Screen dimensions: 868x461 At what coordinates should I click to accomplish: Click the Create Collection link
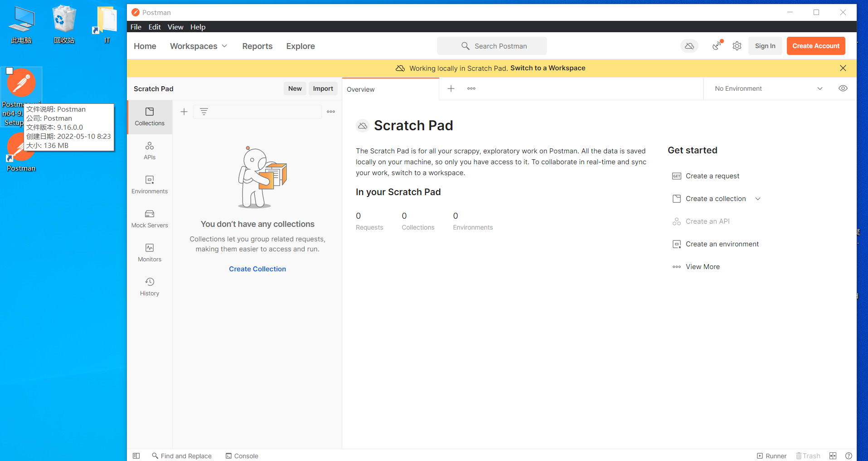coord(257,269)
